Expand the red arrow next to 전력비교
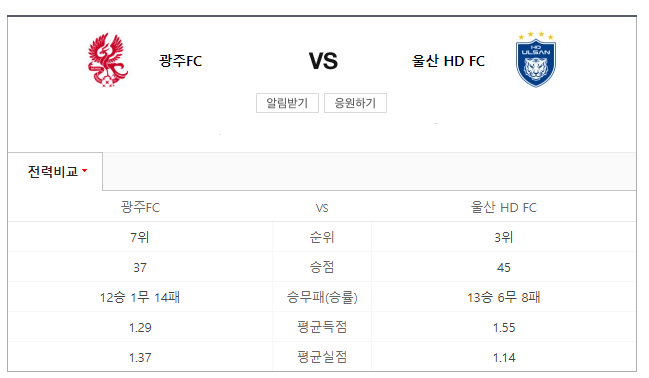This screenshot has height=378, width=649. (x=85, y=171)
